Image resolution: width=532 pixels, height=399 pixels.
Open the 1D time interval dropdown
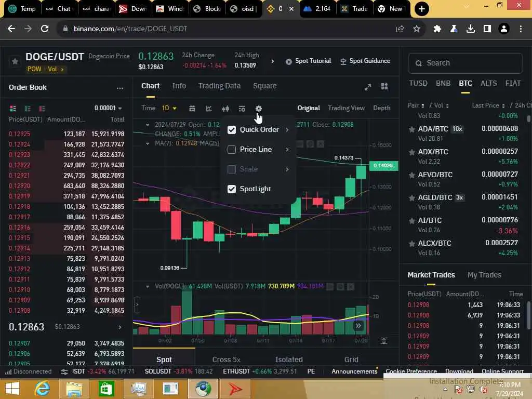[169, 108]
